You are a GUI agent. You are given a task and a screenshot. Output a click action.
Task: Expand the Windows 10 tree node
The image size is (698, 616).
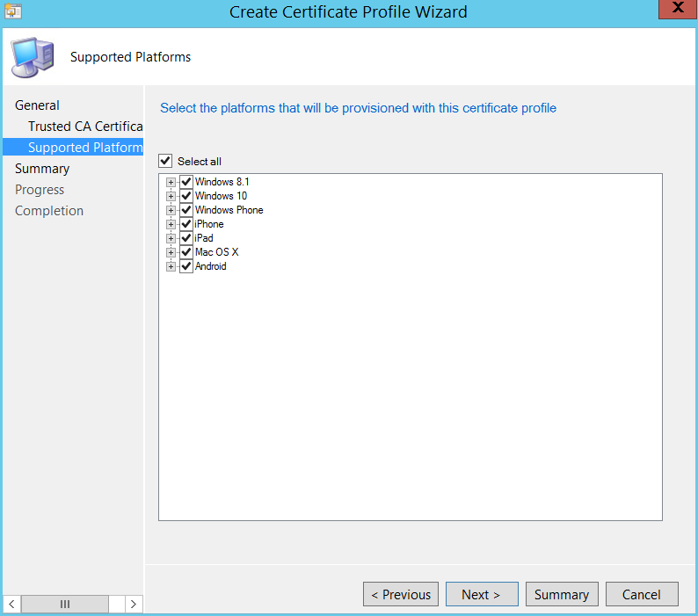pyautogui.click(x=171, y=196)
